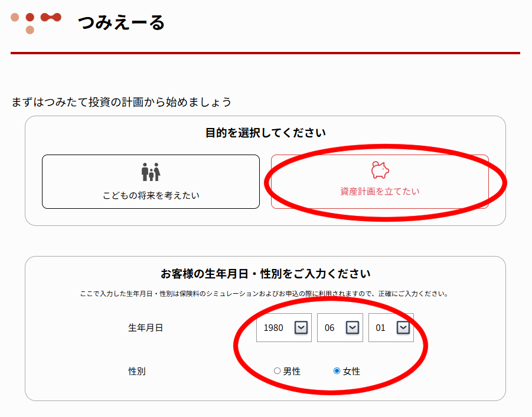The width and height of the screenshot is (532, 417).
Task: Click the day dropdown arrow icon
Action: point(403,327)
